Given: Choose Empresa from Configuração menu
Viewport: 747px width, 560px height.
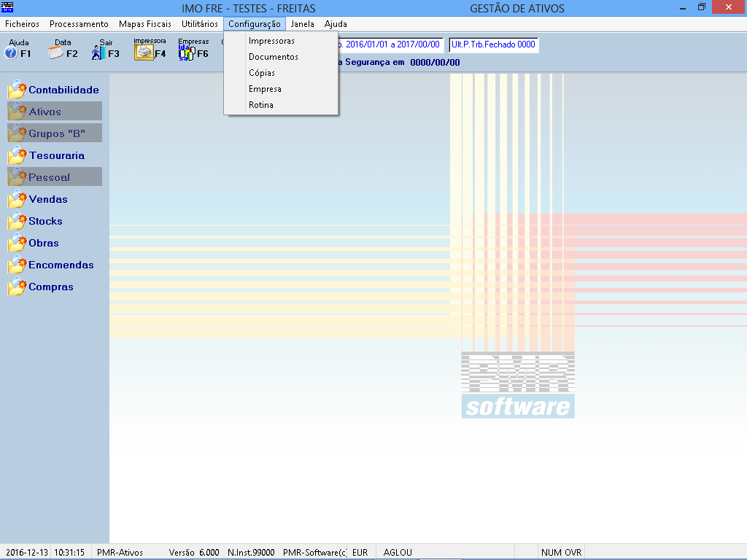Looking at the screenshot, I should pos(281,89).
